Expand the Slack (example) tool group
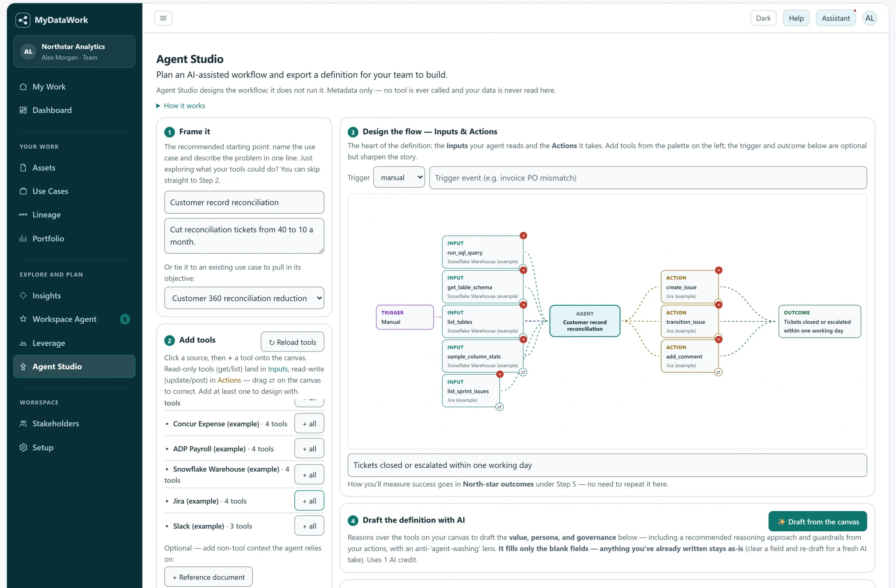This screenshot has width=896, height=588. click(209, 526)
